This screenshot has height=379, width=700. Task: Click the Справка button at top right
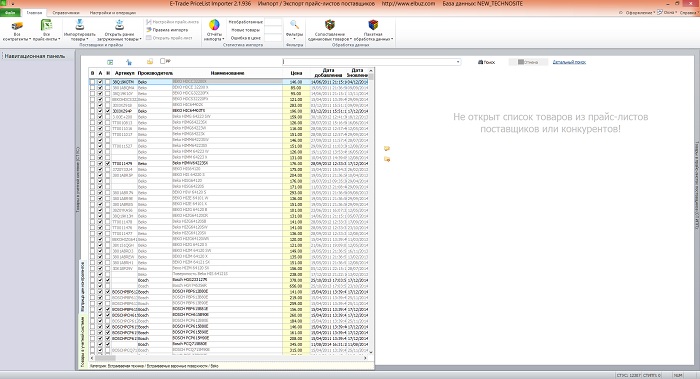tap(688, 12)
